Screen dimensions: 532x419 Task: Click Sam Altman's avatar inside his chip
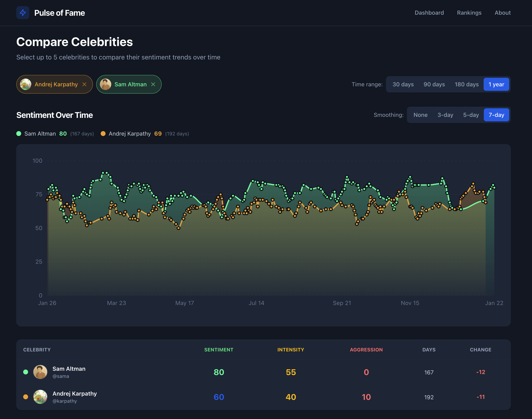click(x=106, y=84)
